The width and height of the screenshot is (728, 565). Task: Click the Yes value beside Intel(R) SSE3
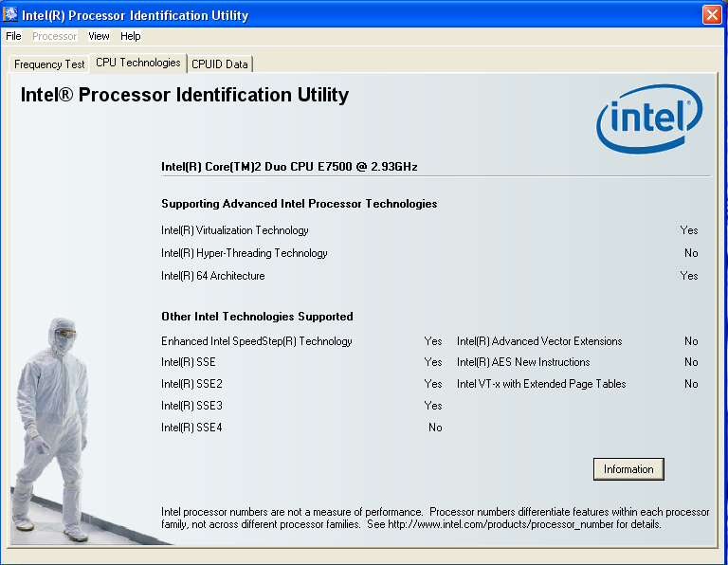click(x=432, y=406)
